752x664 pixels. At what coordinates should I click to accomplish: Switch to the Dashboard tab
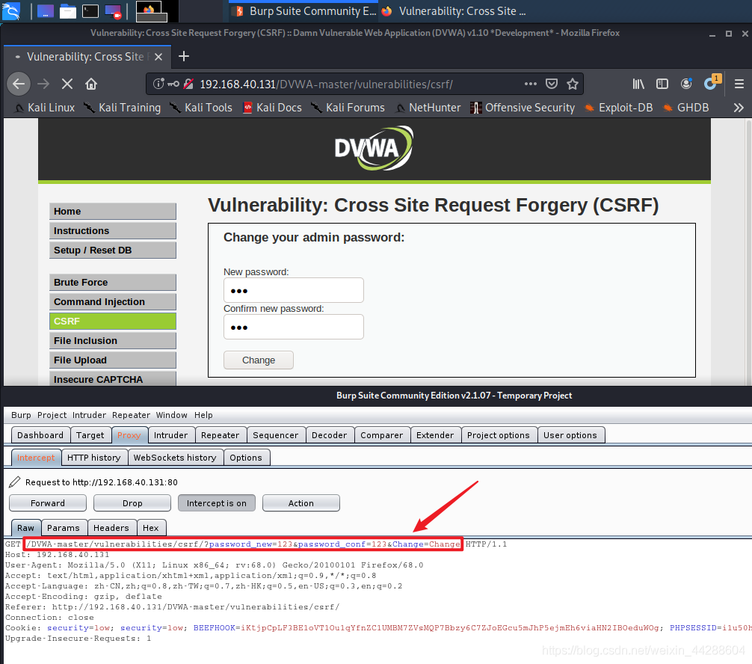tap(40, 435)
